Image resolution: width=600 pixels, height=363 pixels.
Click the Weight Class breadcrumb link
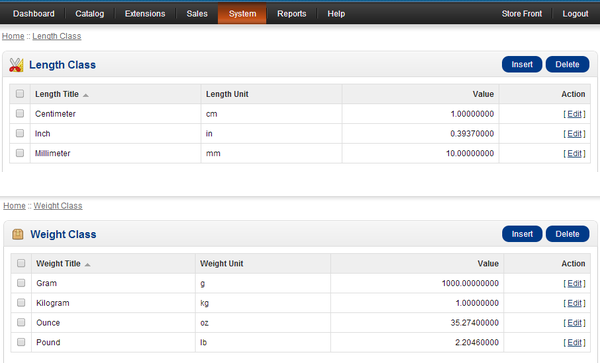pos(58,206)
